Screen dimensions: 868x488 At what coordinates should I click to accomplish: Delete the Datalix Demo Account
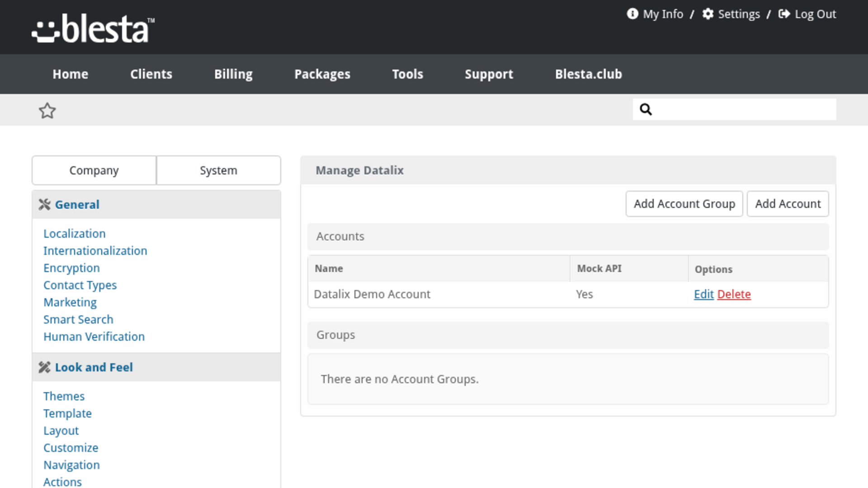734,294
